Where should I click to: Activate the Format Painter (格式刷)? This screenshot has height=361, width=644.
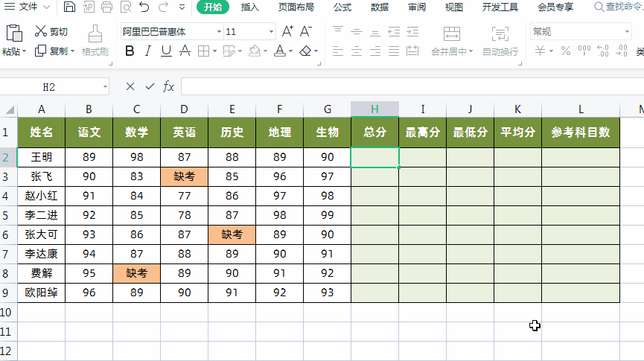(x=95, y=40)
